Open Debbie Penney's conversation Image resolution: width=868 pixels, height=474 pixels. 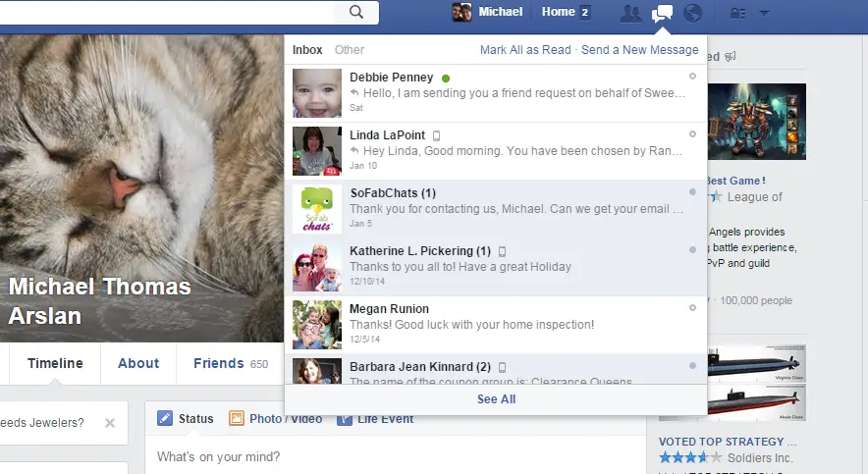pyautogui.click(x=496, y=93)
